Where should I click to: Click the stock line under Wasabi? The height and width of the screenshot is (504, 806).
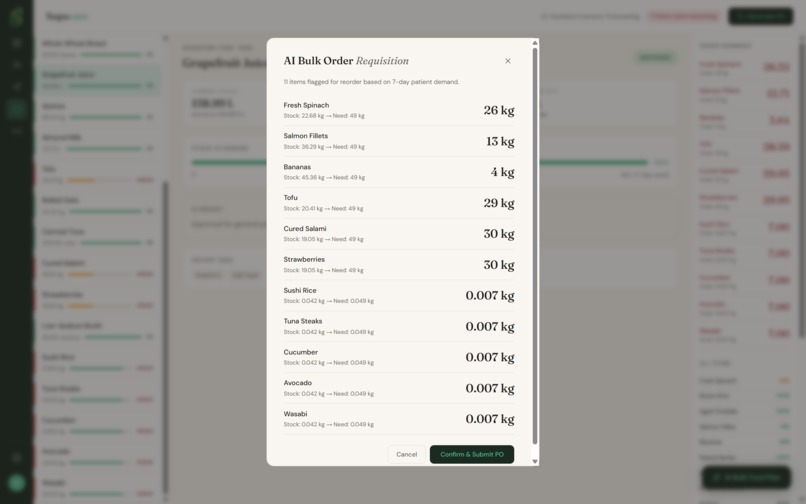[x=328, y=424]
